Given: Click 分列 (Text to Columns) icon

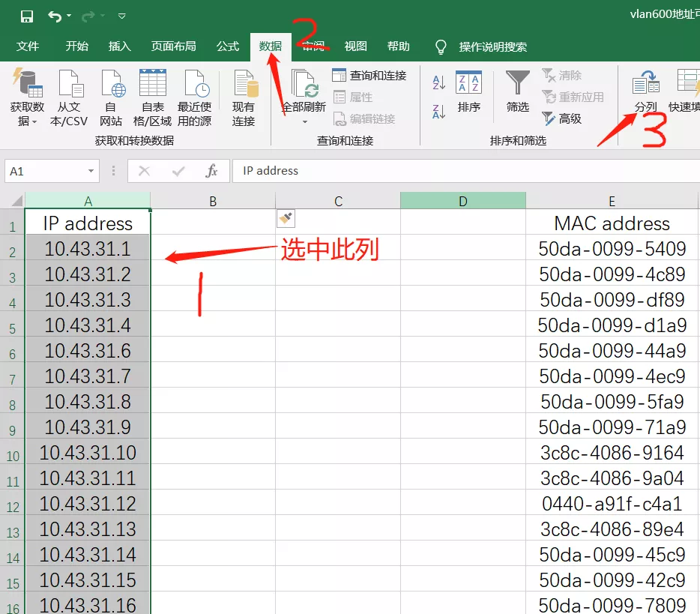Looking at the screenshot, I should 645,84.
